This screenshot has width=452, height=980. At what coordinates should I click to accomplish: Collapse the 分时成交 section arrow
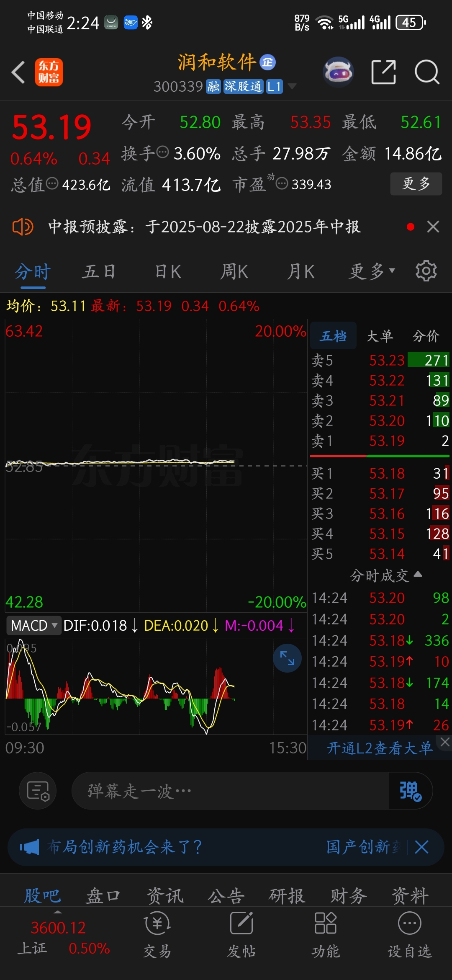418,574
